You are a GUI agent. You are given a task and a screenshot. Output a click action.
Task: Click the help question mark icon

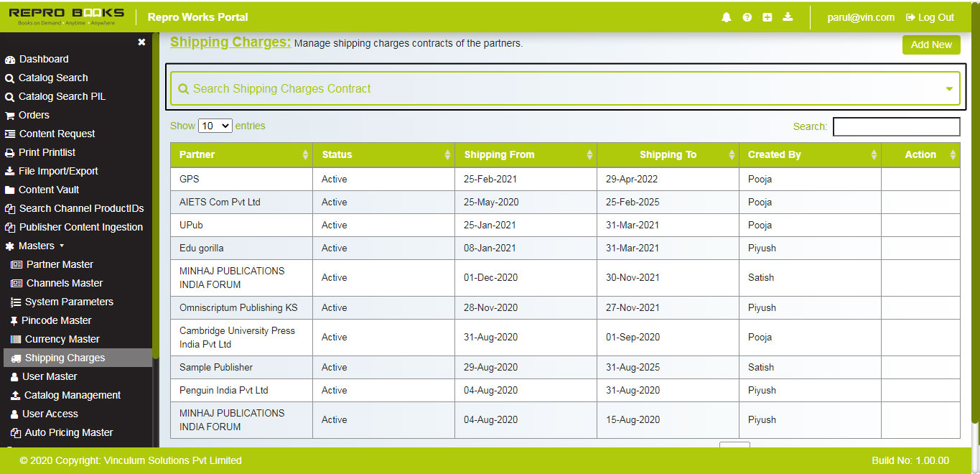click(x=747, y=17)
